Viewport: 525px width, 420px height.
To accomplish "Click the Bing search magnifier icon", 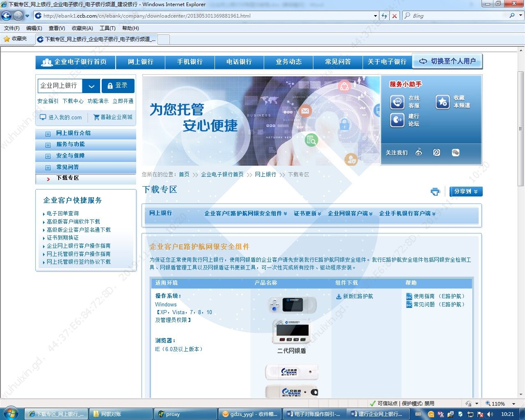I will (x=512, y=16).
